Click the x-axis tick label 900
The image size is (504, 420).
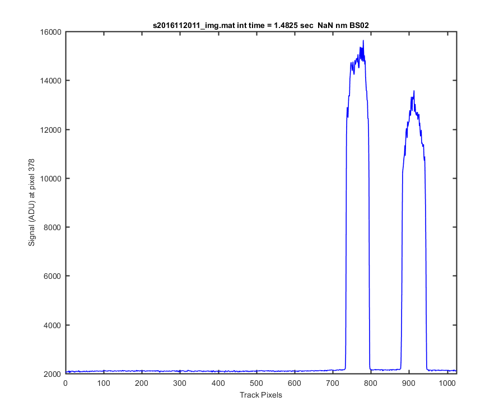coord(409,383)
